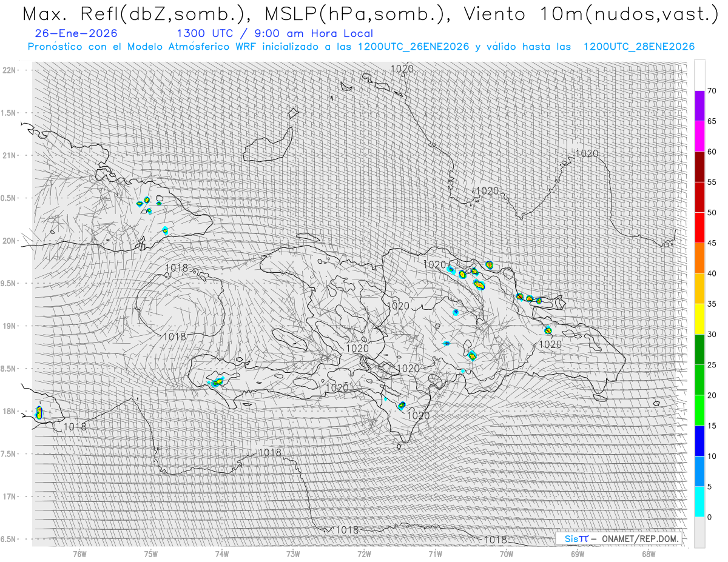This screenshot has width=728, height=562.
Task: Select the orange 40–45 dBZ colorbar segment
Action: (x=699, y=258)
